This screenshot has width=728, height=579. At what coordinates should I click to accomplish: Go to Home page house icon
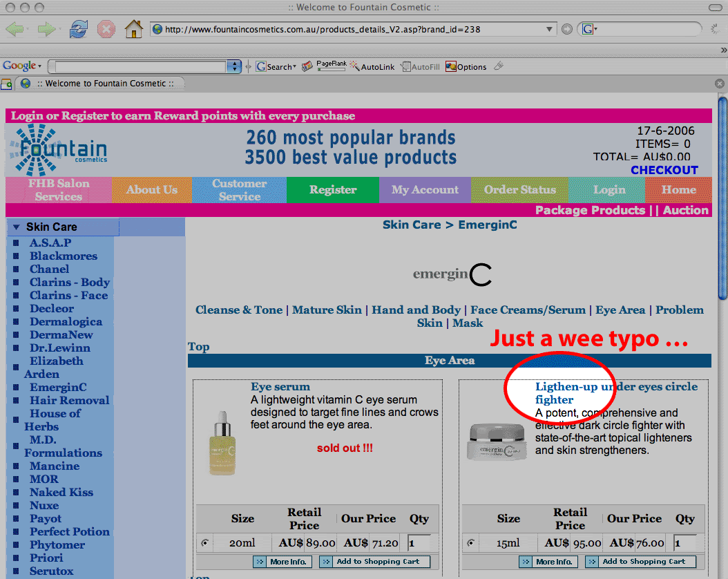(x=134, y=29)
